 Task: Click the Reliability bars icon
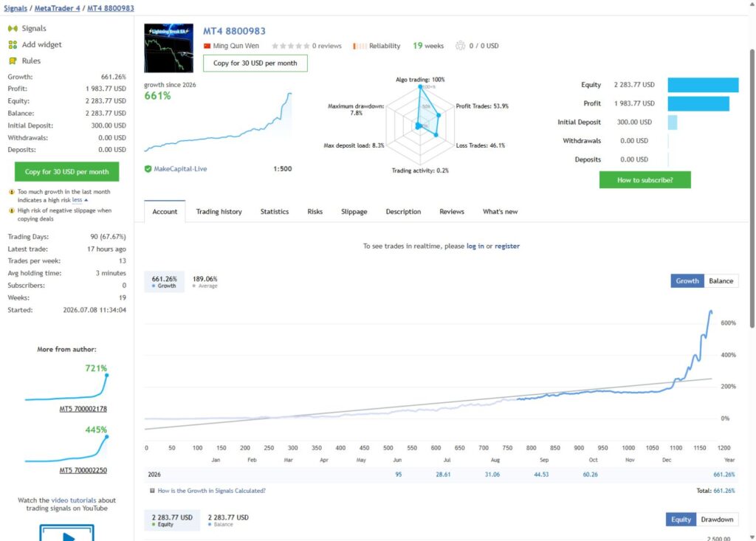point(360,46)
